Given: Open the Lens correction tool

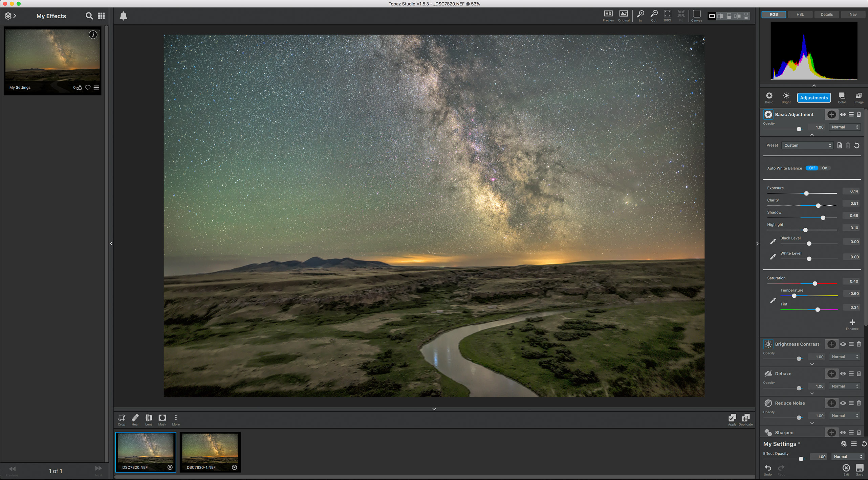Looking at the screenshot, I should click(x=149, y=419).
